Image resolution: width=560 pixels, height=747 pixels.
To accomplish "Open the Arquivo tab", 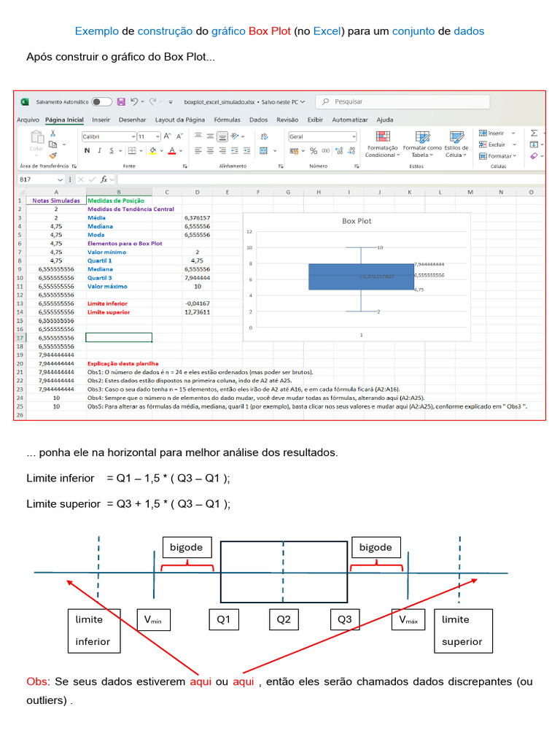I will (x=28, y=120).
